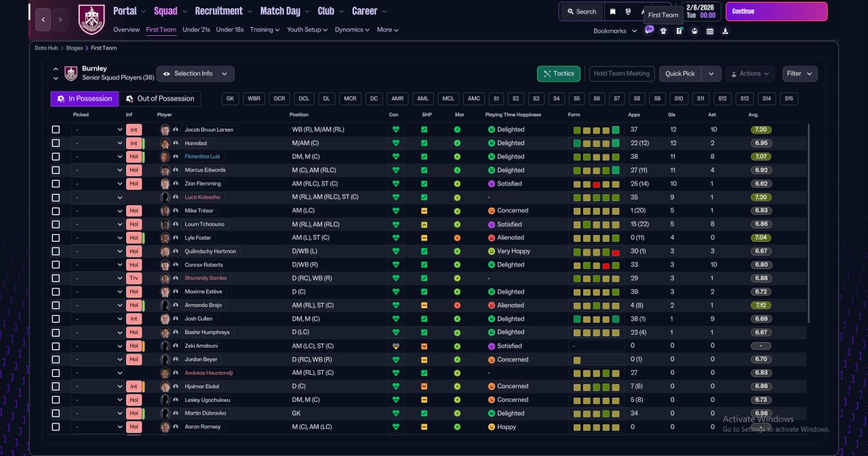Click the download tray bookmark icon
868x456 pixels.
tap(726, 30)
